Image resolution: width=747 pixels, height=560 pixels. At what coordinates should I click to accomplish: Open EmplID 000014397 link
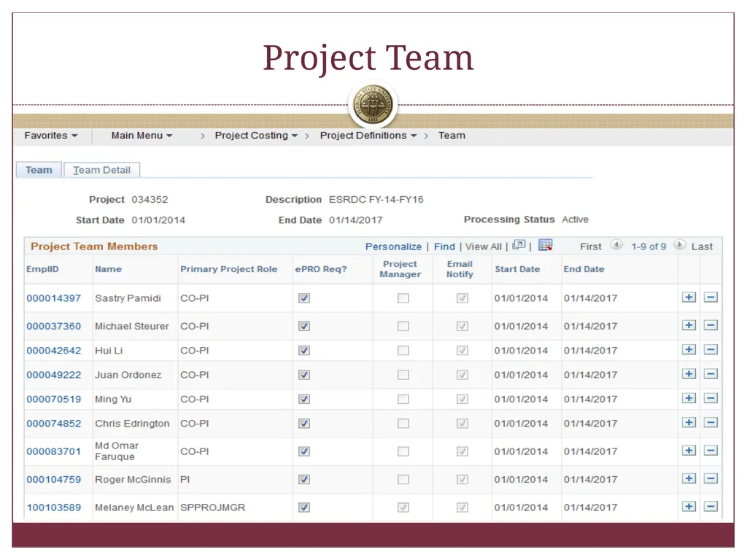pyautogui.click(x=54, y=298)
